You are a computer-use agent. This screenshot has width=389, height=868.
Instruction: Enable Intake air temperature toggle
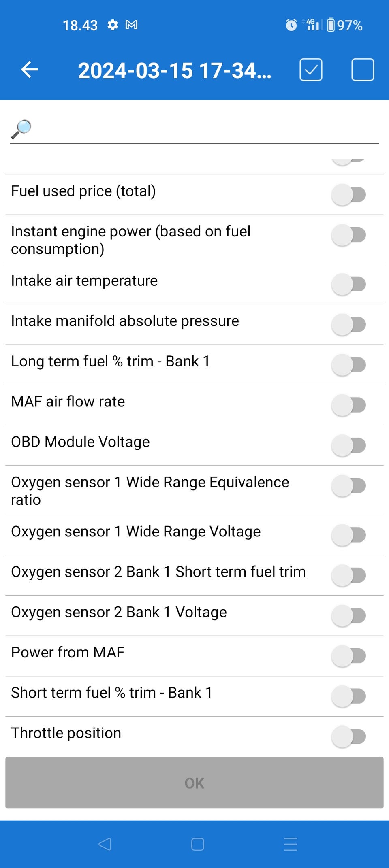point(348,284)
